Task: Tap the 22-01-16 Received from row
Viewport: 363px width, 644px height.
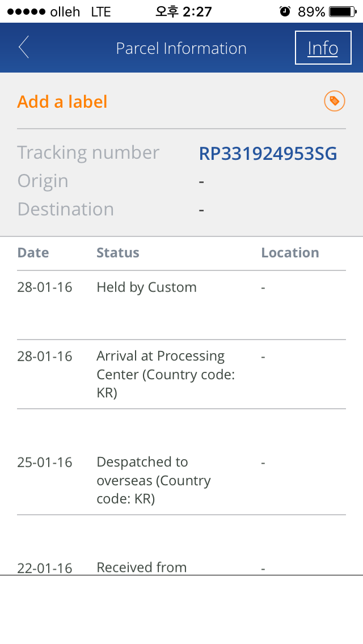Action: [142, 567]
